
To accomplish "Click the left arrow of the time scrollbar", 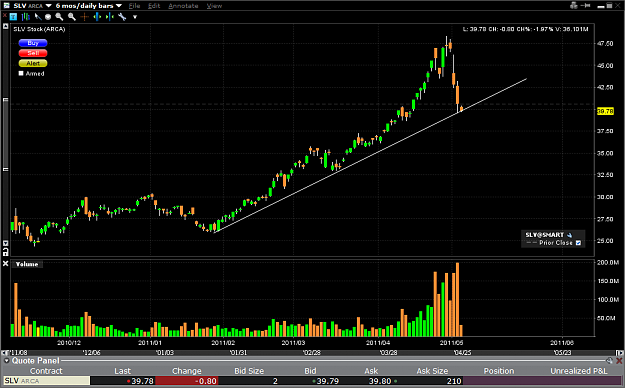I will [4, 353].
